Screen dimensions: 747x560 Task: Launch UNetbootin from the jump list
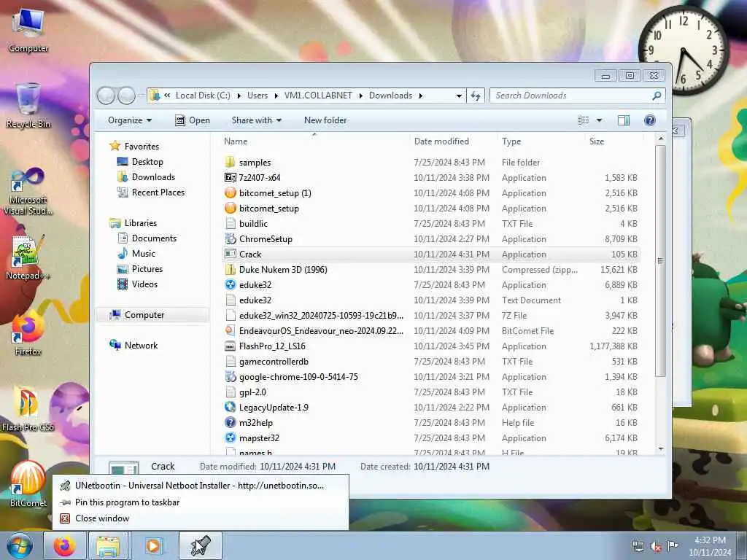pyautogui.click(x=200, y=486)
